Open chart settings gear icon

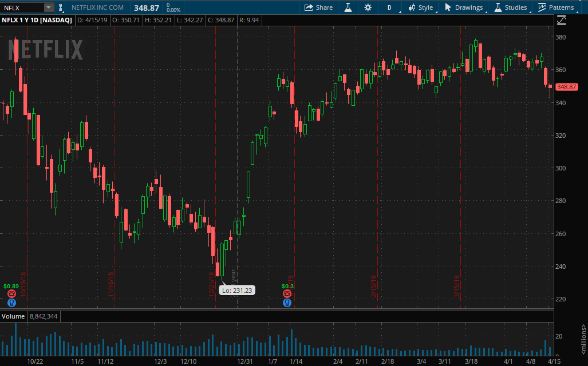click(x=368, y=7)
